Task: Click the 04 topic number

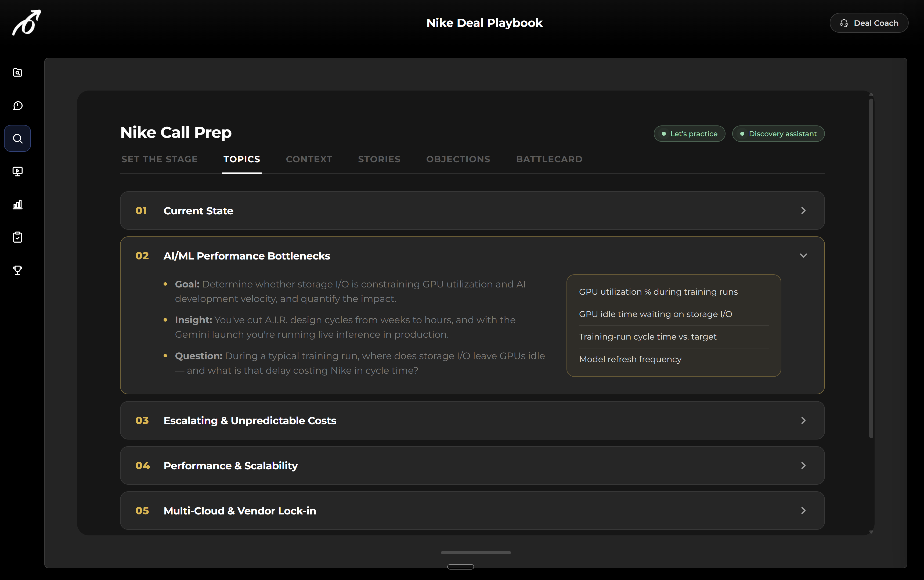Action: point(142,466)
